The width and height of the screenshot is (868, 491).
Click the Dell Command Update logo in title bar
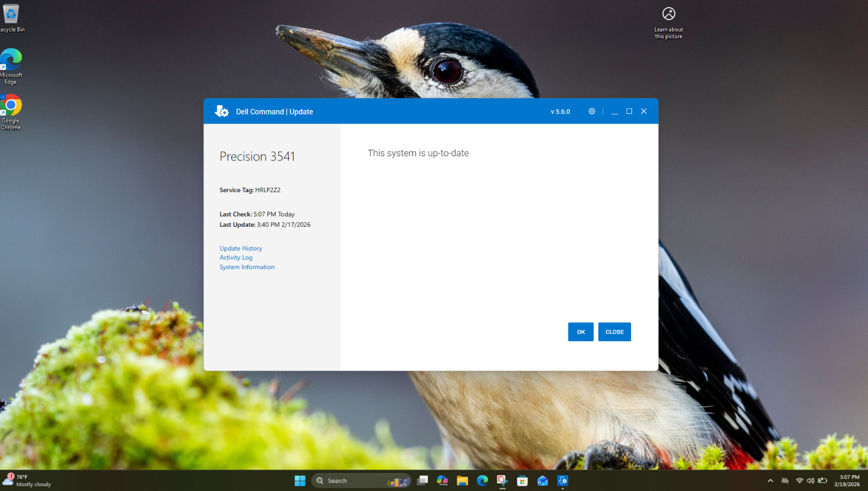[222, 111]
